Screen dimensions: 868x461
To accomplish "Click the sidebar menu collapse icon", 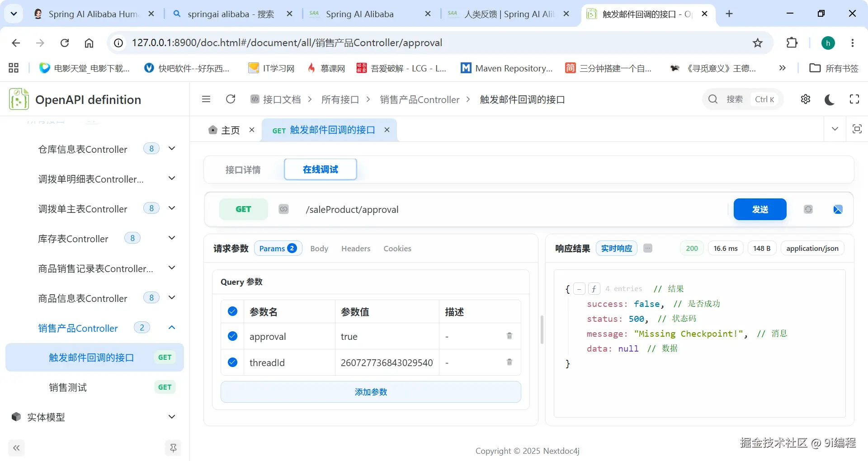I will (206, 99).
